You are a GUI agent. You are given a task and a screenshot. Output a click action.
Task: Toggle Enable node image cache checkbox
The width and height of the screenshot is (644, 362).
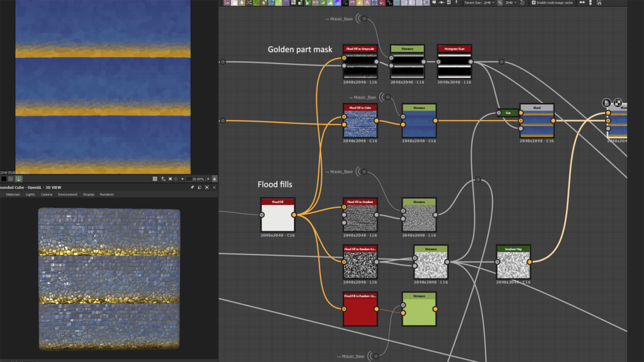[x=534, y=3]
